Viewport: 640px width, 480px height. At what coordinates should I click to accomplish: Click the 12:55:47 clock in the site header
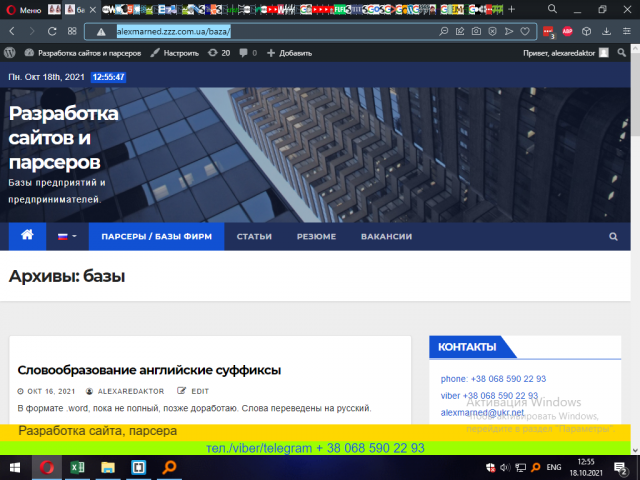pyautogui.click(x=109, y=77)
